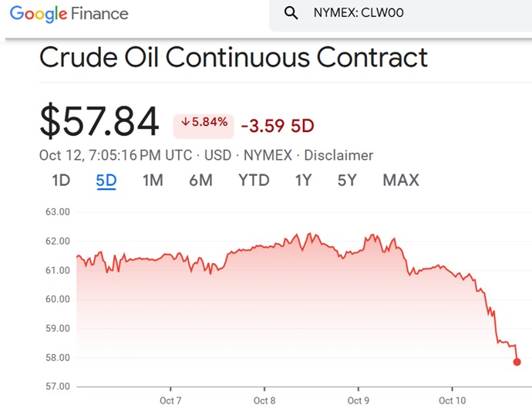Click chart at Oct 7 date marker
Viewport: 532px width, 412px height.
tap(170, 400)
